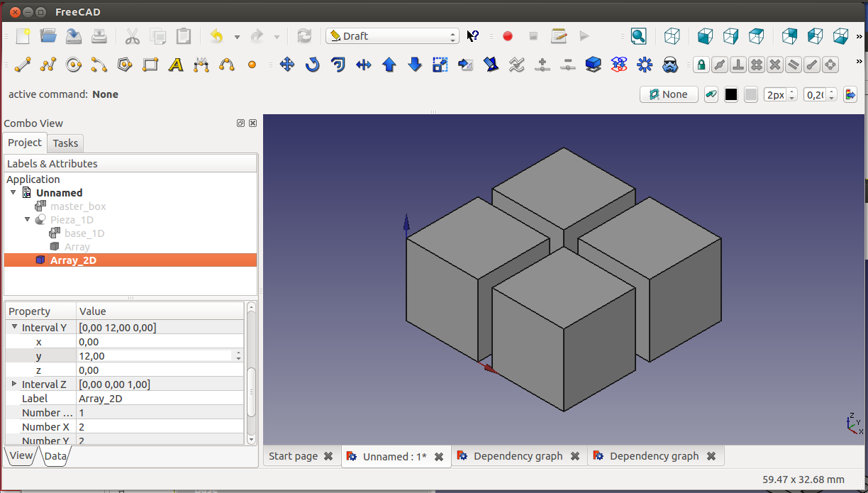Screen dimensions: 868x493
Task: Click the black line color swatch
Action: click(x=731, y=94)
